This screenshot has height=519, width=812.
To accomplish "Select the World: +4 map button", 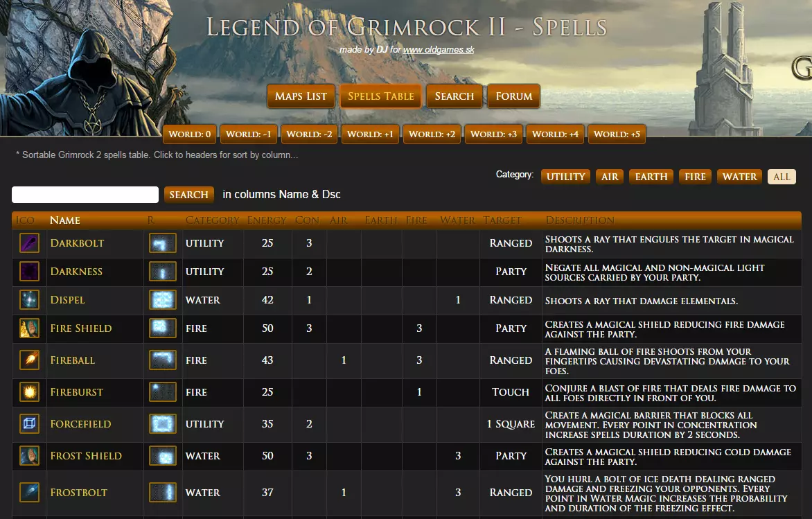I will pyautogui.click(x=555, y=134).
